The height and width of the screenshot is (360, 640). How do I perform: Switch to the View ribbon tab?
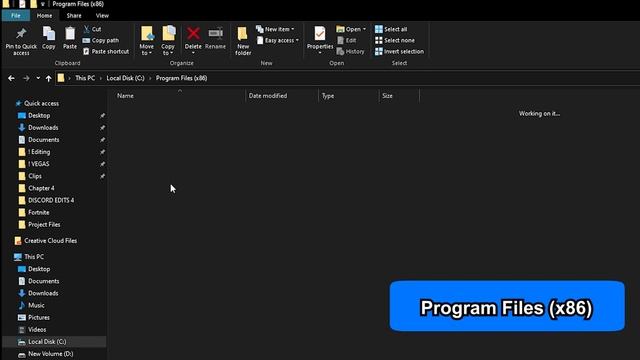point(102,16)
